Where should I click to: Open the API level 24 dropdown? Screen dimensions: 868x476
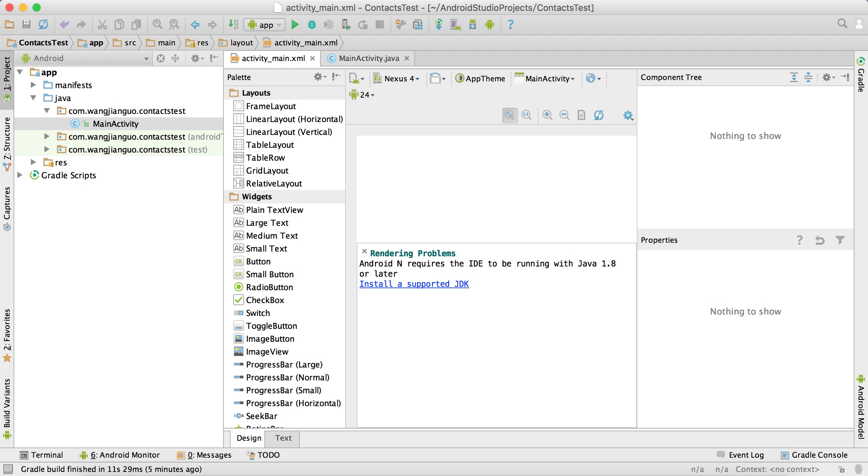362,95
